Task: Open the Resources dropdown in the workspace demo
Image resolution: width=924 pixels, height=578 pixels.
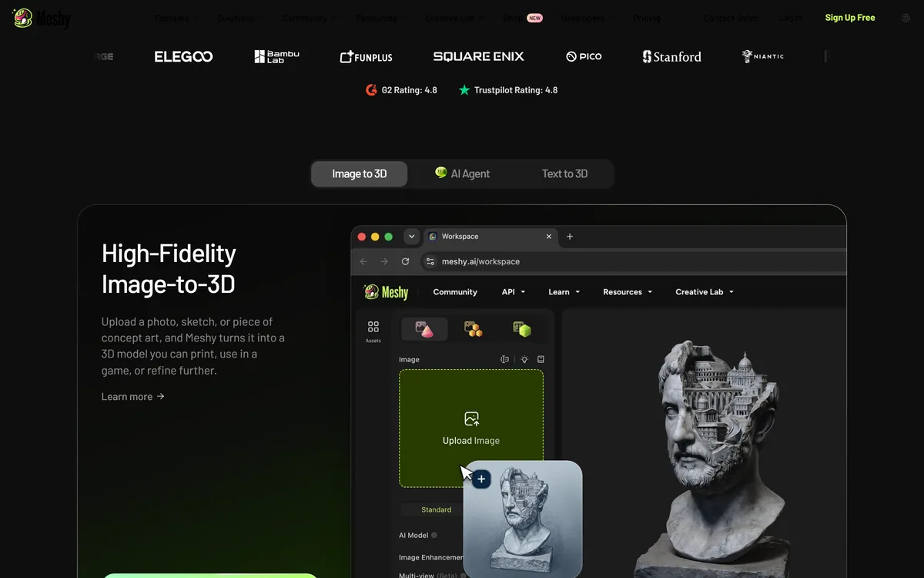Action: [x=628, y=292]
